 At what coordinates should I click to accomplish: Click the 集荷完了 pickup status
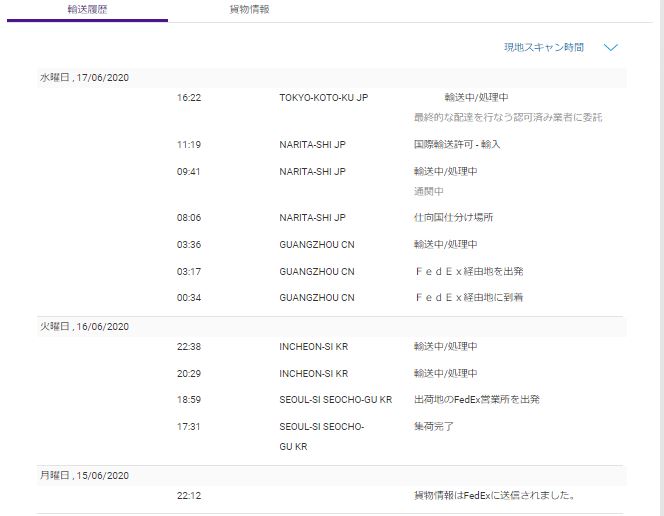(434, 427)
